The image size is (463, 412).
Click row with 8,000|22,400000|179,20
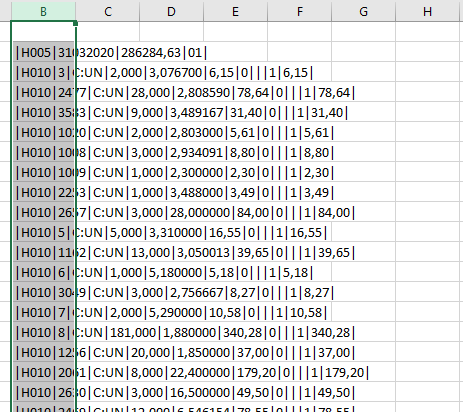tap(192, 373)
